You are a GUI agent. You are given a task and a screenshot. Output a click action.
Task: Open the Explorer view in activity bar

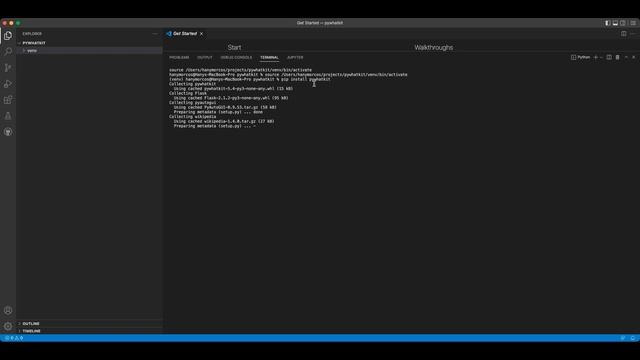pos(8,36)
